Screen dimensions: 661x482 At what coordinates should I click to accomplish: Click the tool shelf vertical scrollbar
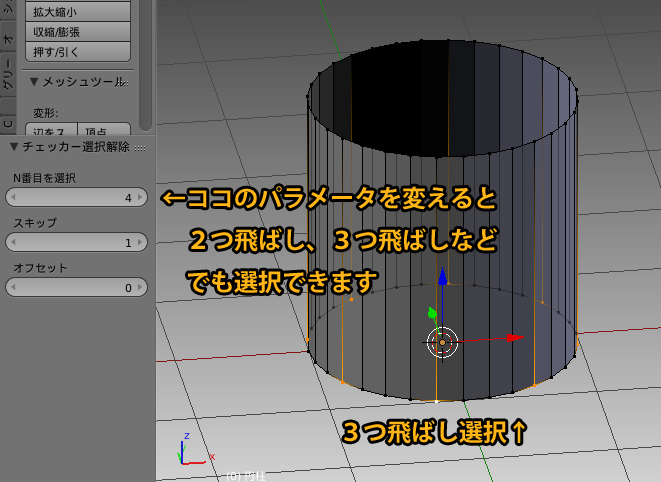145,63
